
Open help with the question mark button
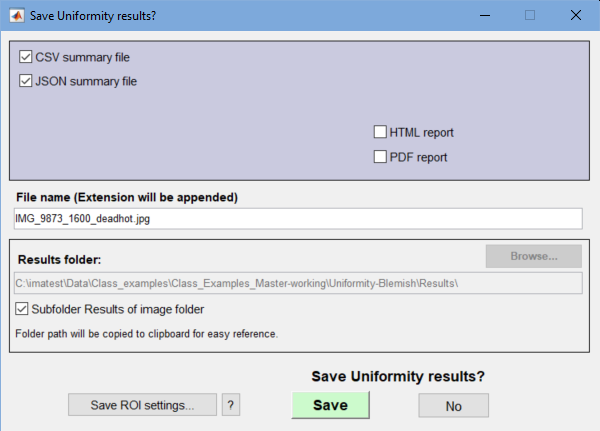[x=231, y=405]
